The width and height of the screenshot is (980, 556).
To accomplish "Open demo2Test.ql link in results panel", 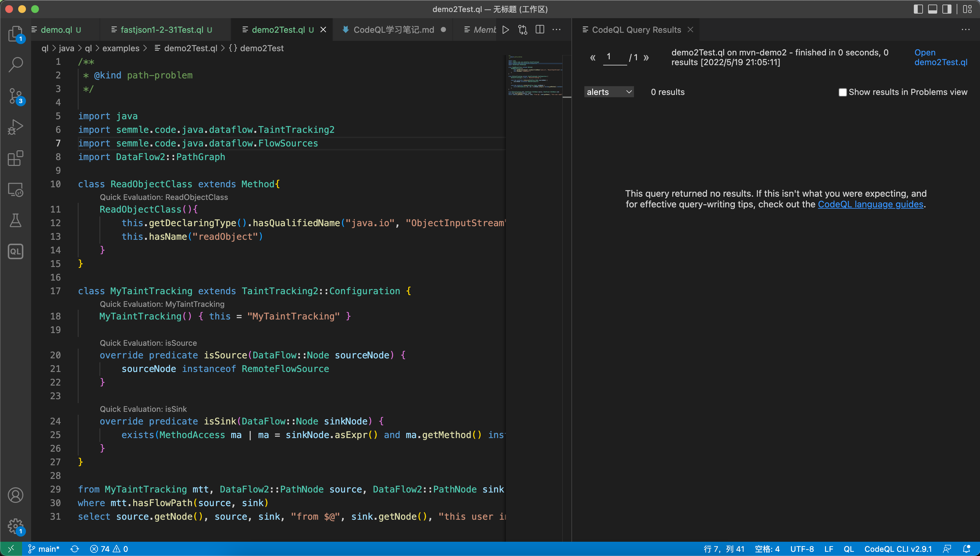I will 941,57.
